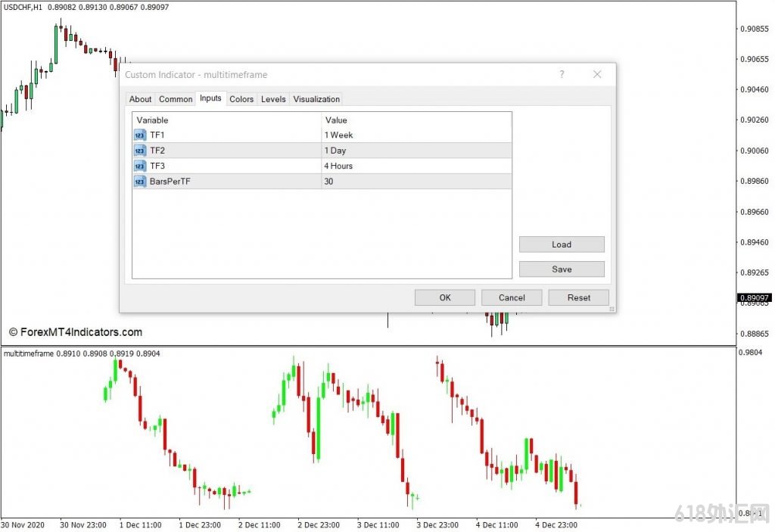Close the Custom Indicator dialog
The height and width of the screenshot is (532, 775).
click(597, 74)
